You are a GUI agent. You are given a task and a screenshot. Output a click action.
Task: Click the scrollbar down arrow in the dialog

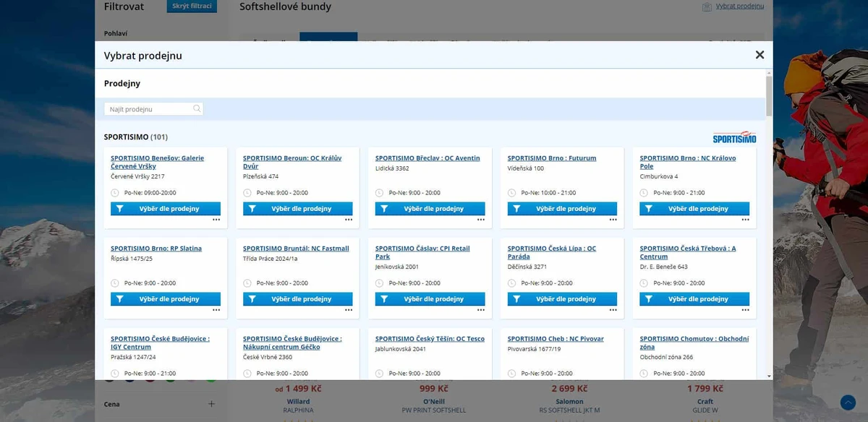pos(769,376)
